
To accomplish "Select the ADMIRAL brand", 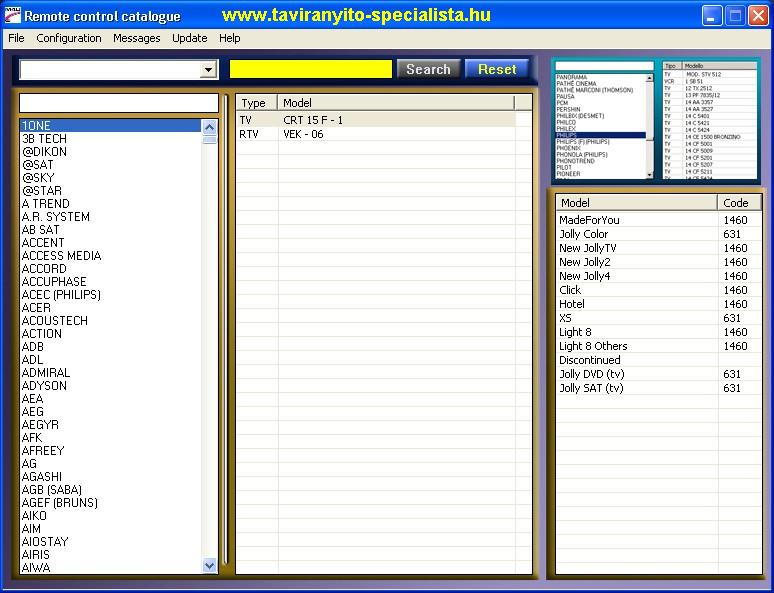I will point(111,373).
